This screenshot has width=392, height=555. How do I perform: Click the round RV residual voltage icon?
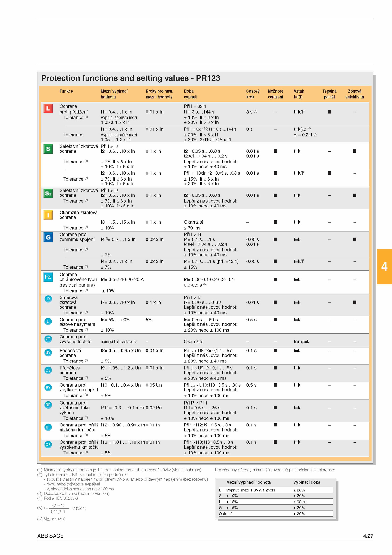pos(48,387)
